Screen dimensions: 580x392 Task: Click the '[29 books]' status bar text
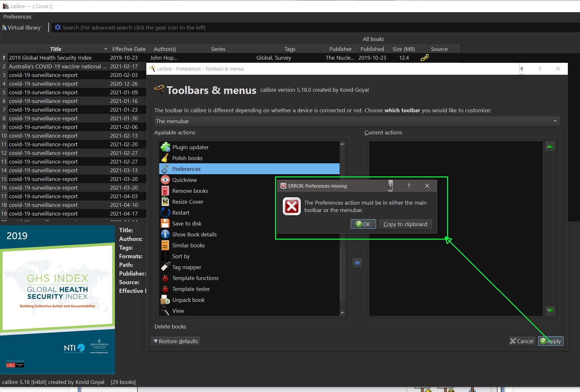tap(123, 382)
